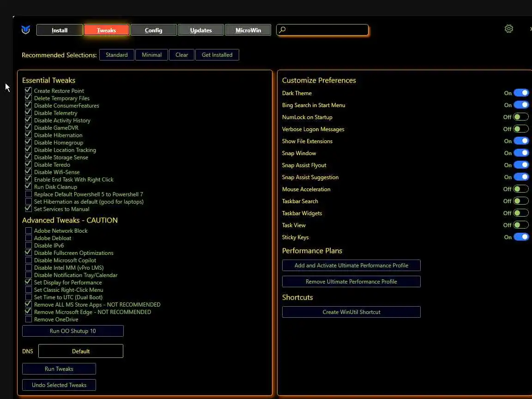Click Add and Activate Ultimate Performance Profile
The height and width of the screenshot is (399, 532).
[351, 266]
